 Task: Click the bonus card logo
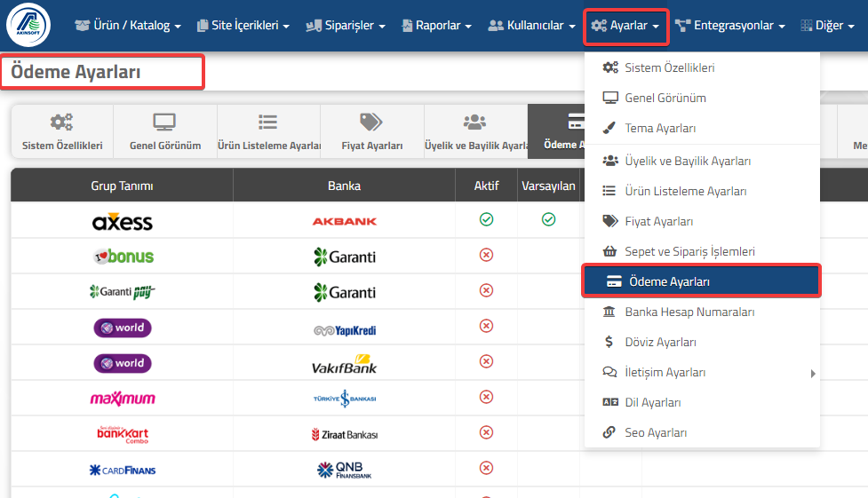click(123, 257)
